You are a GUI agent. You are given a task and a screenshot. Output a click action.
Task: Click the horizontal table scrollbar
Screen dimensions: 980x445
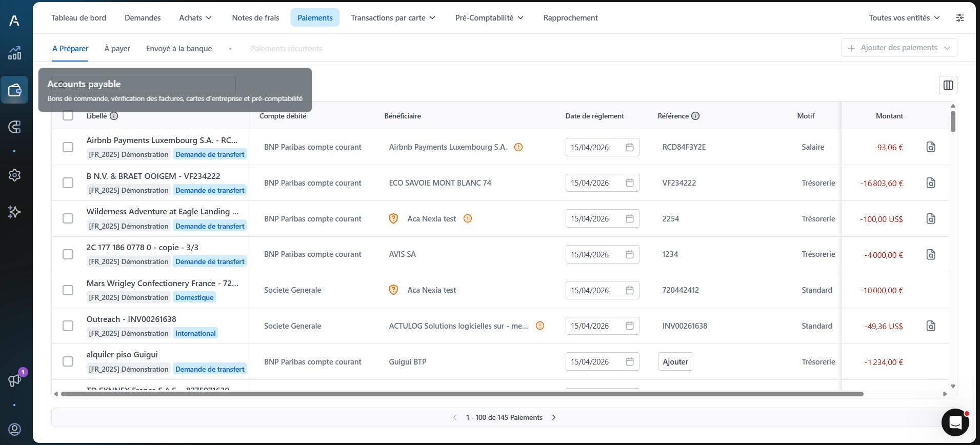point(462,394)
